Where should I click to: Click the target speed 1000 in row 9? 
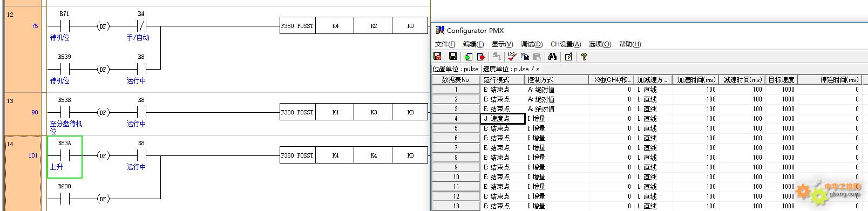[781, 167]
